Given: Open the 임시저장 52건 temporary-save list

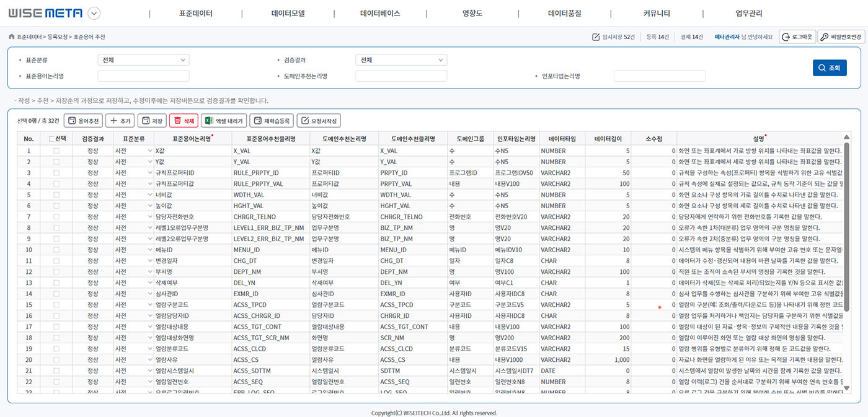Looking at the screenshot, I should (x=614, y=37).
